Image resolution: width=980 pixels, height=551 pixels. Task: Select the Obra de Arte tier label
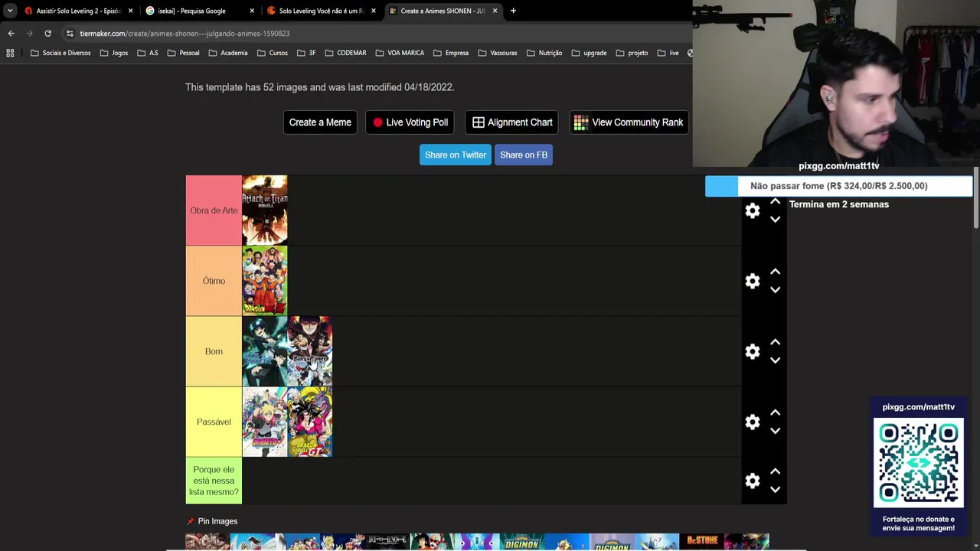click(x=214, y=210)
